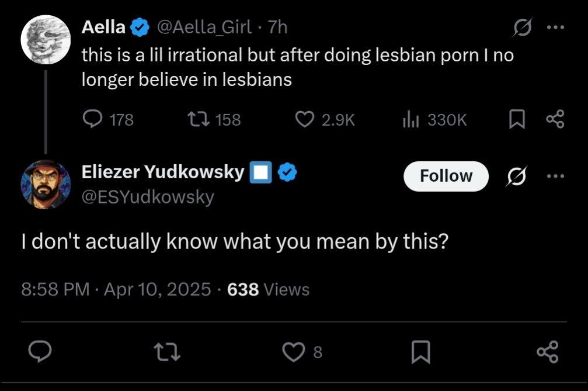Like Aella's post showing 2.9K likes
The image size is (588, 391).
coord(304,120)
